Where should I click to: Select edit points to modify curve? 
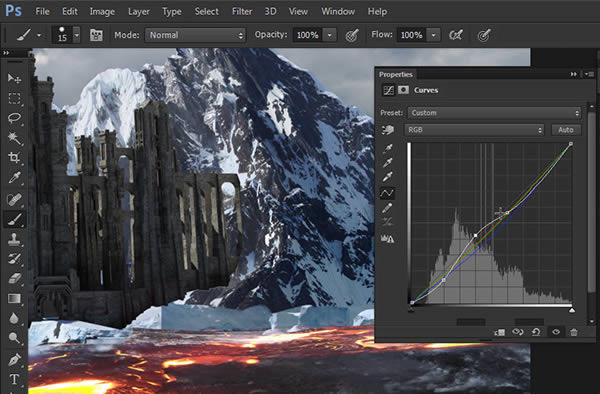tap(387, 193)
